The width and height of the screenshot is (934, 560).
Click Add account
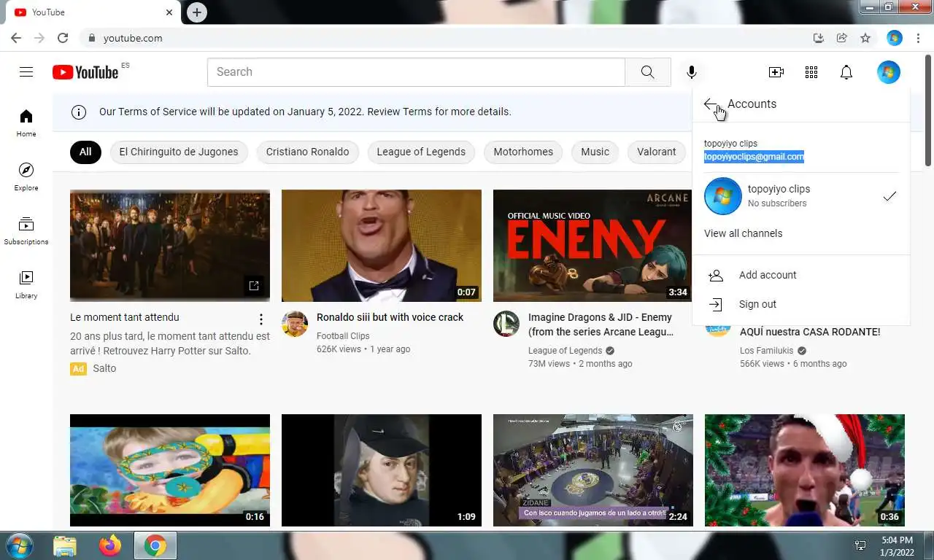click(801, 275)
